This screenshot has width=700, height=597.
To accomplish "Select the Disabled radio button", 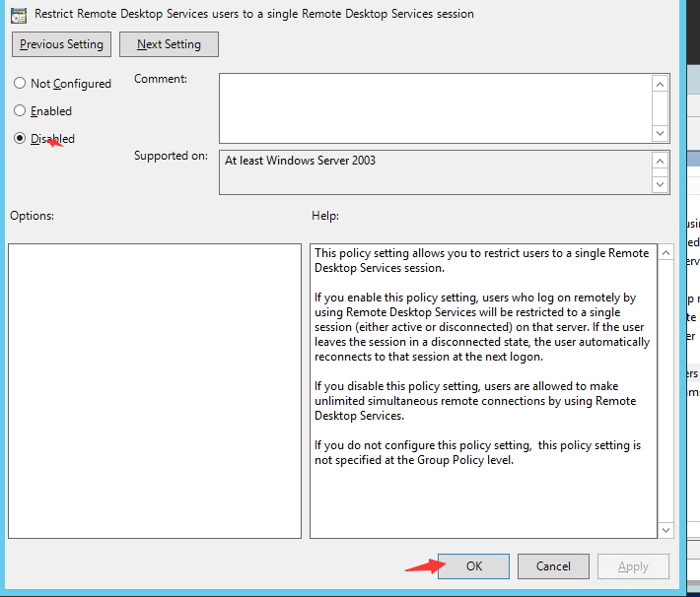I will 20,139.
